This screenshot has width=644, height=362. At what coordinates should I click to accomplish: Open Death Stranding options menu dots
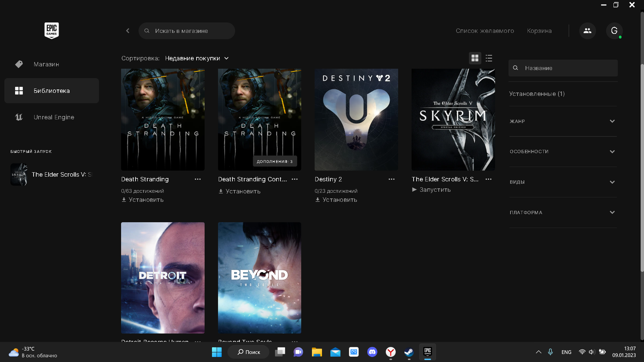coord(198,179)
